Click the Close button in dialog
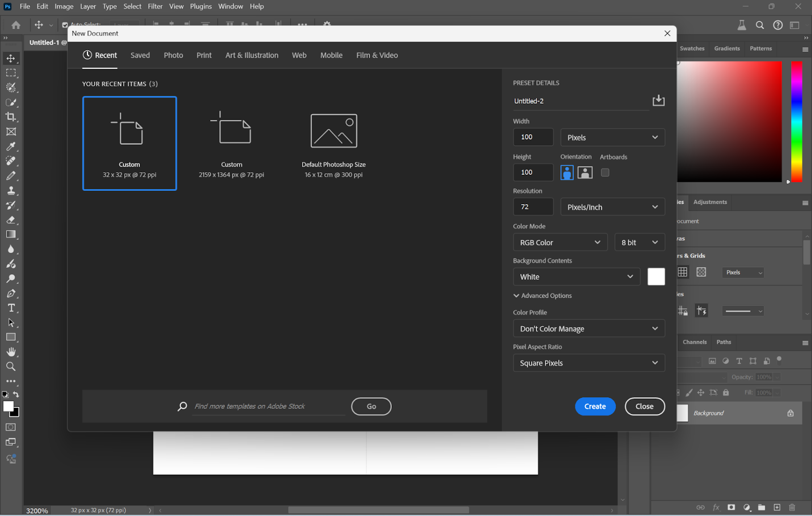Screen dimensions: 812x516 tap(645, 406)
